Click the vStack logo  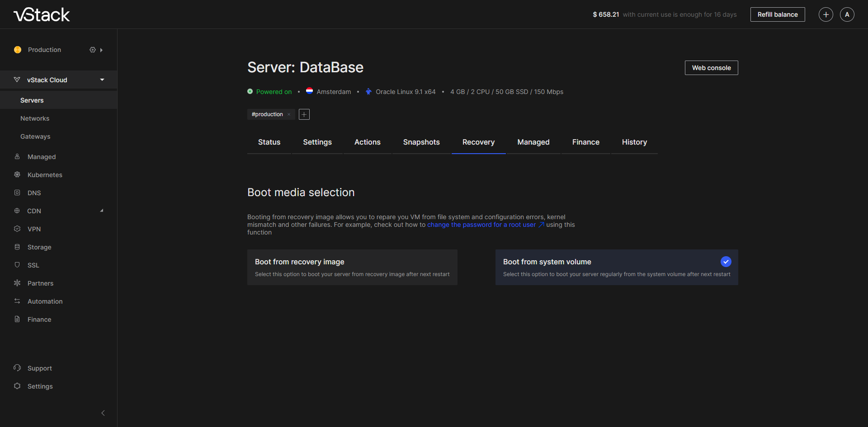pos(42,14)
